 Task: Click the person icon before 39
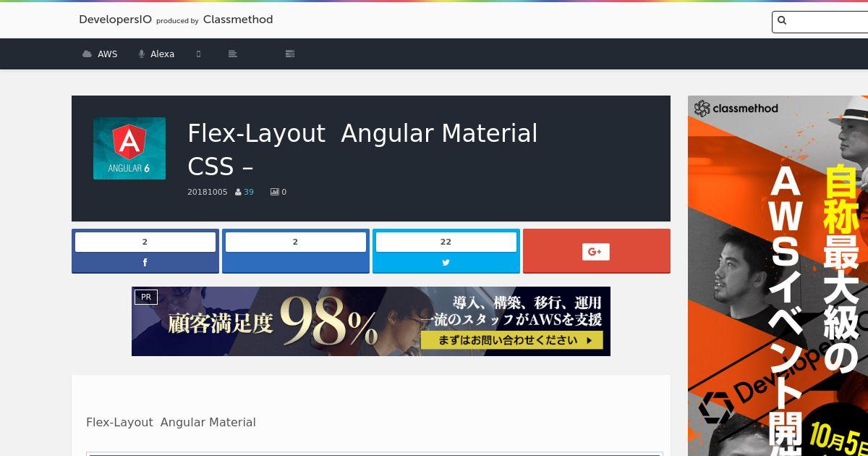(x=238, y=192)
